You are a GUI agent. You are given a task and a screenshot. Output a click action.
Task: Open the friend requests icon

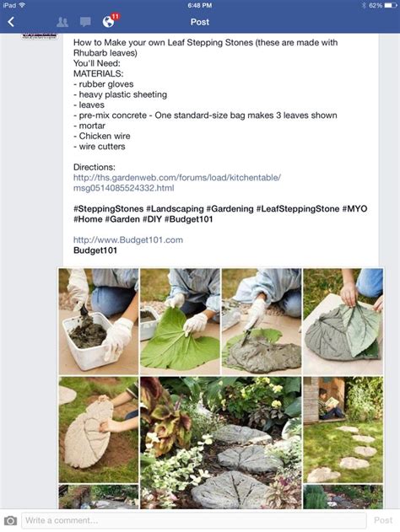62,22
